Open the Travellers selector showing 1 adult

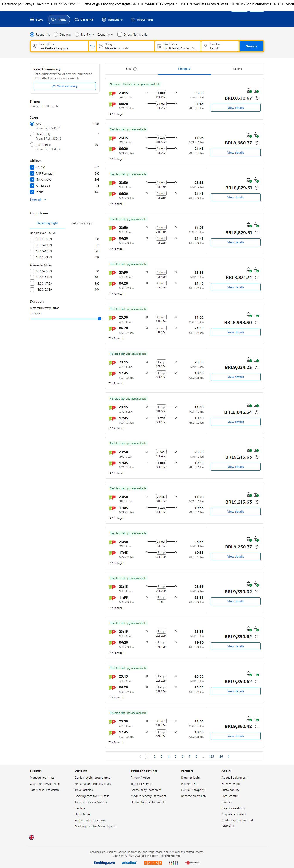(220, 46)
